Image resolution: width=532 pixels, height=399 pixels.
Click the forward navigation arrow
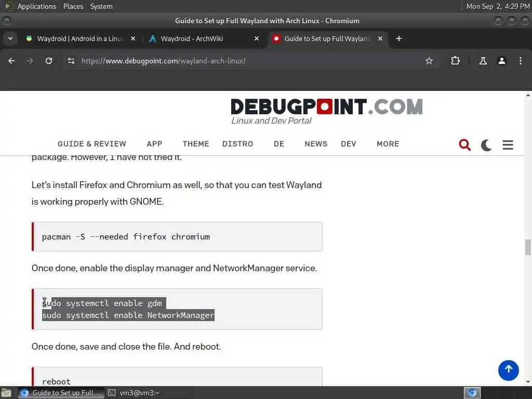30,61
